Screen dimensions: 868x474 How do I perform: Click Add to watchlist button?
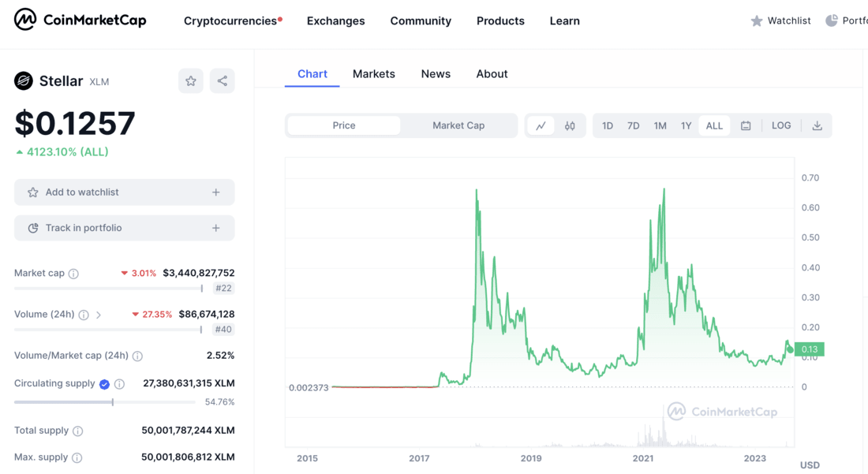point(125,192)
